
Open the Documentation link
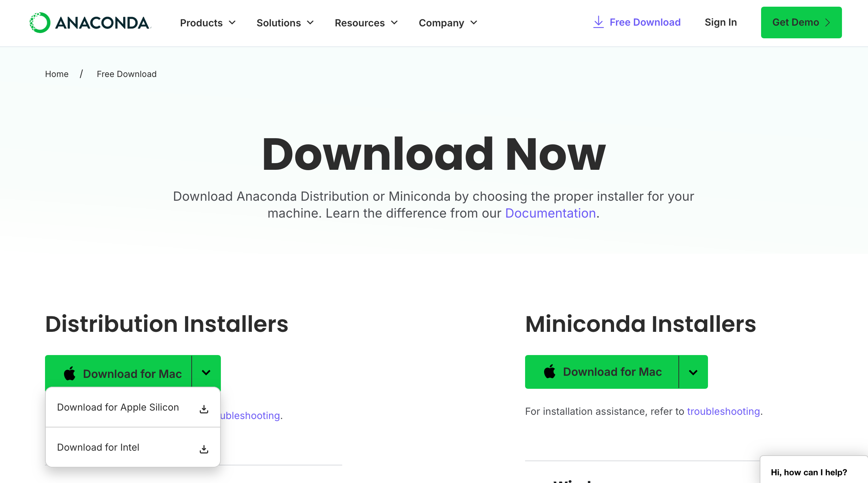pos(550,213)
